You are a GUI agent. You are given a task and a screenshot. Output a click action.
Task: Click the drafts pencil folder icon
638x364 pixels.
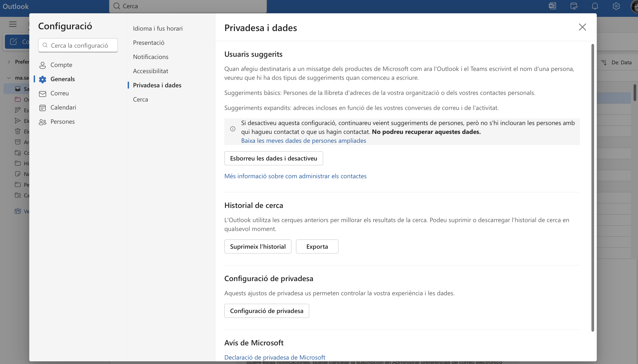[x=18, y=110]
